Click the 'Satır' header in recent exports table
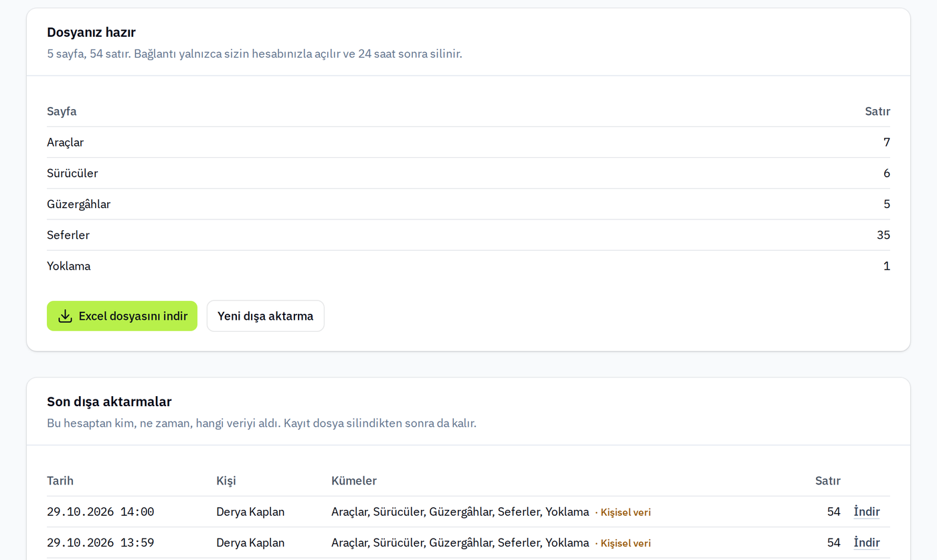 (x=828, y=480)
